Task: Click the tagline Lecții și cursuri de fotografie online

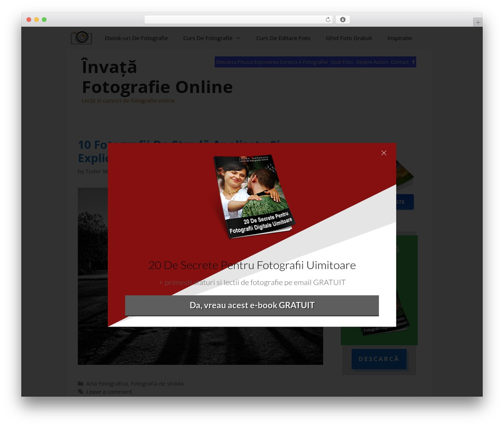Action: 128,101
